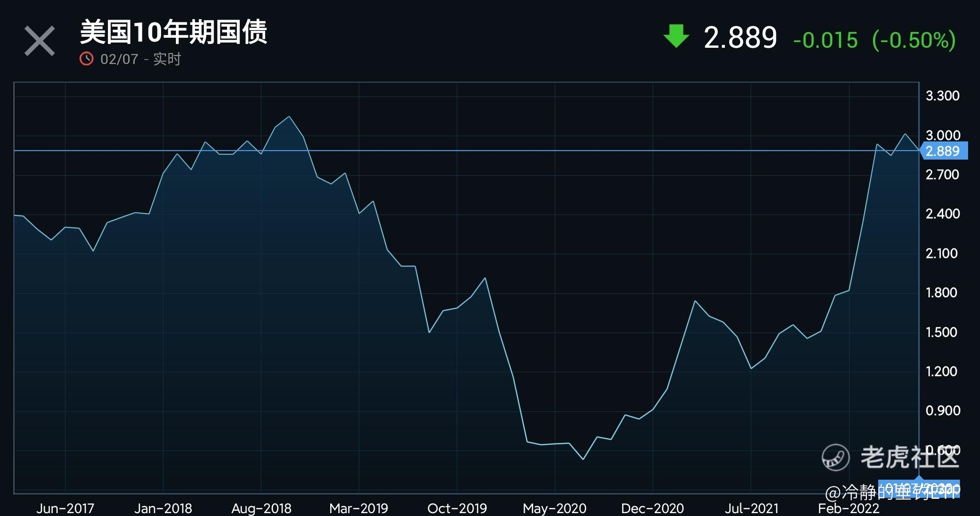Screen dimensions: 980x516
Task: Click the Aug-2018 date axis label
Action: click(261, 508)
